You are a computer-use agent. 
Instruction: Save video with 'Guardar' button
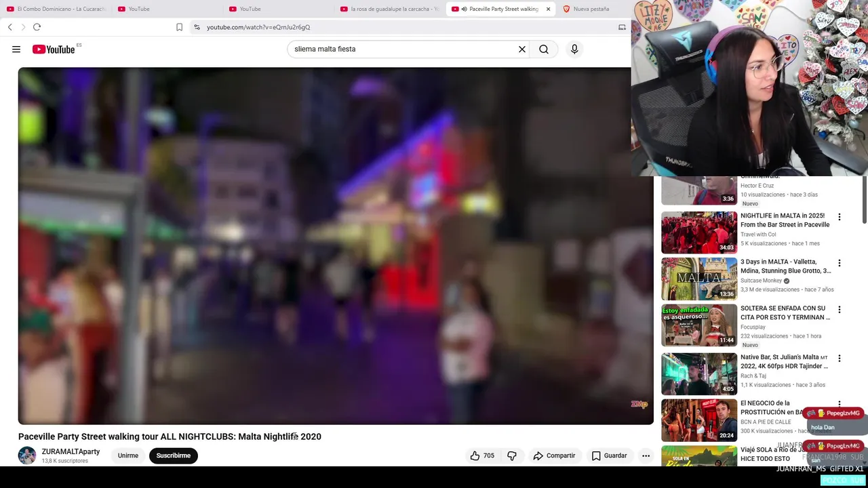coord(609,455)
